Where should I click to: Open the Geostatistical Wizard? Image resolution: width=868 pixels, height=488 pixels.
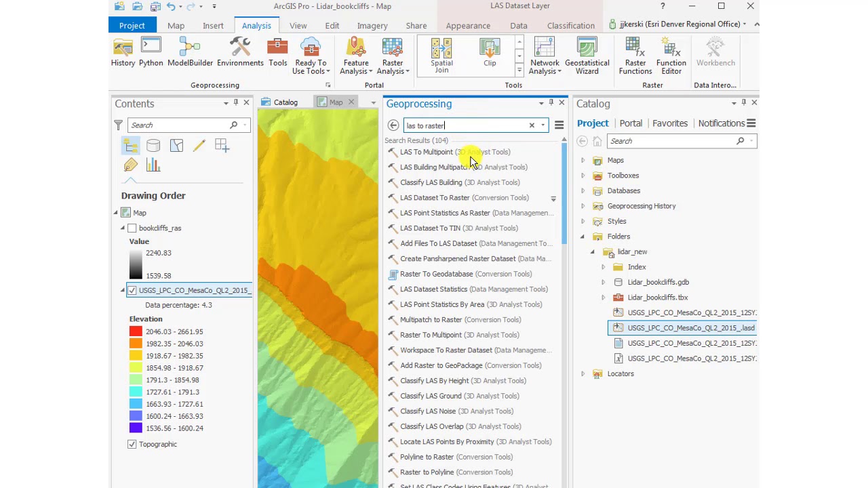click(x=587, y=56)
